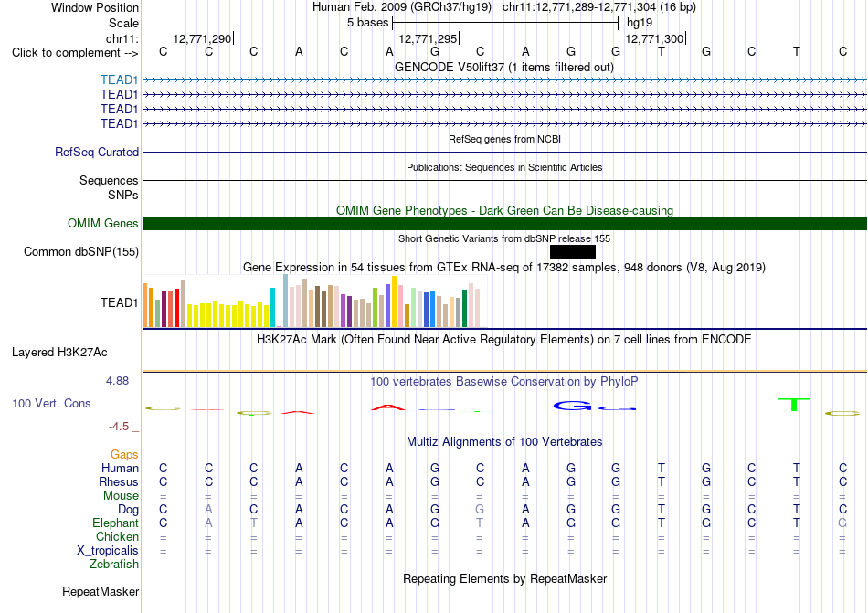Click the 12,771,295 chromosome position marker
This screenshot has height=613, width=868.
[x=429, y=38]
